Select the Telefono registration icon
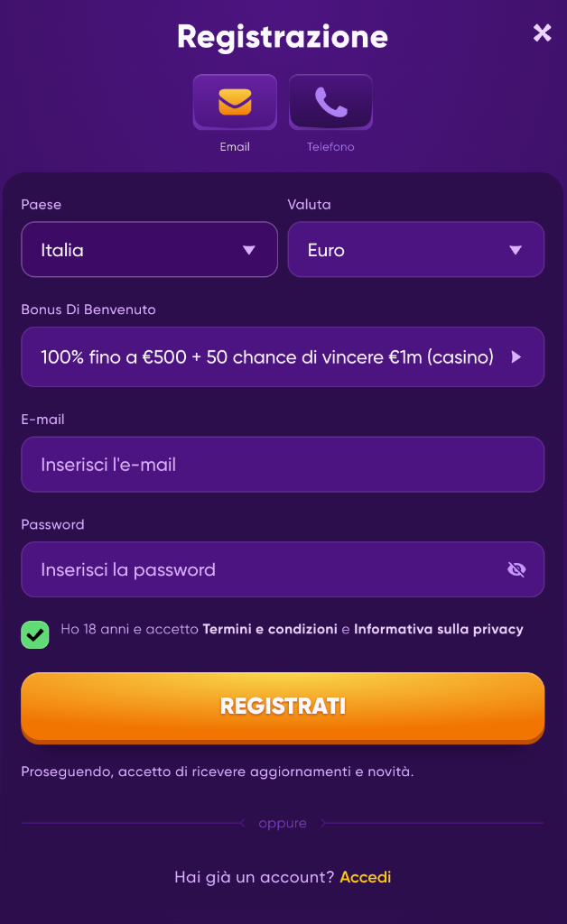 point(330,101)
